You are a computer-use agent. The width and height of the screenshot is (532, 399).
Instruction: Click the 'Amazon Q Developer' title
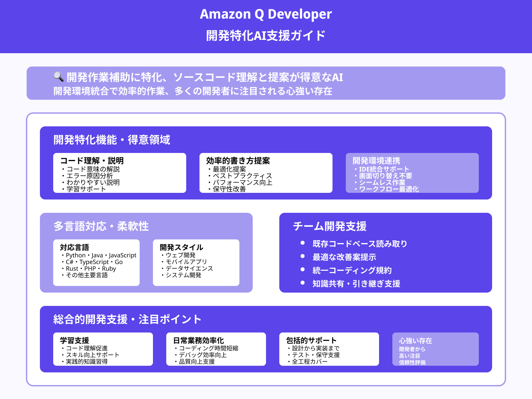click(266, 14)
